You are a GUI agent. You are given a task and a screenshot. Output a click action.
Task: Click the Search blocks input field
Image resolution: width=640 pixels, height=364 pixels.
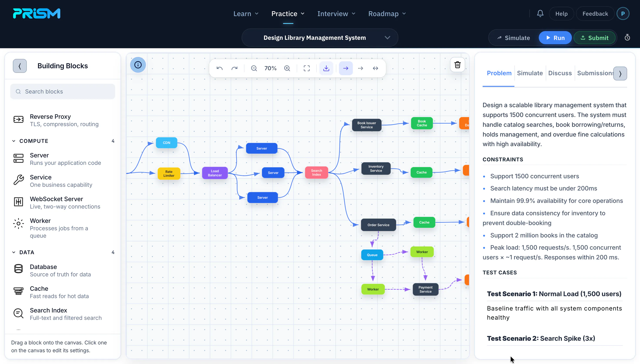62,92
